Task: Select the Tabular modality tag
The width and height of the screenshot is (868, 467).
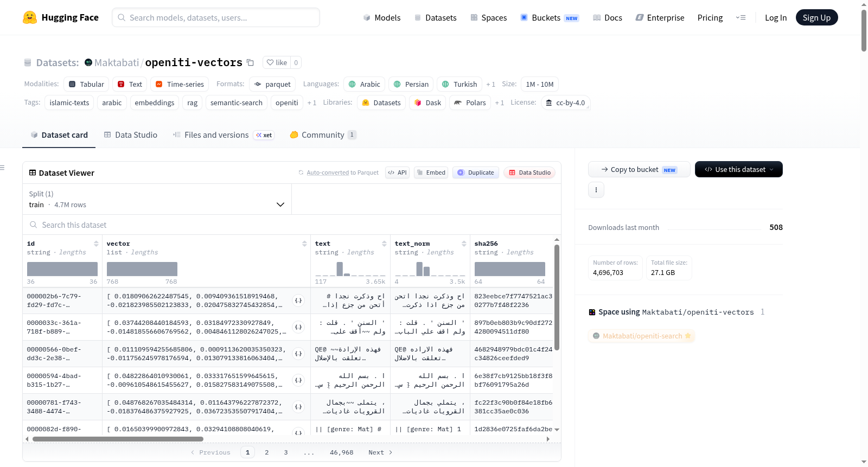Action: pyautogui.click(x=86, y=85)
